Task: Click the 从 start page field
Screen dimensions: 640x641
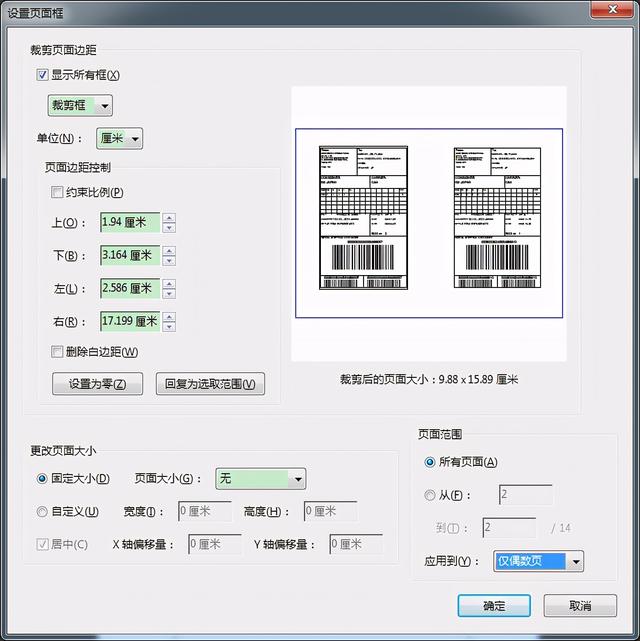Action: (x=526, y=495)
